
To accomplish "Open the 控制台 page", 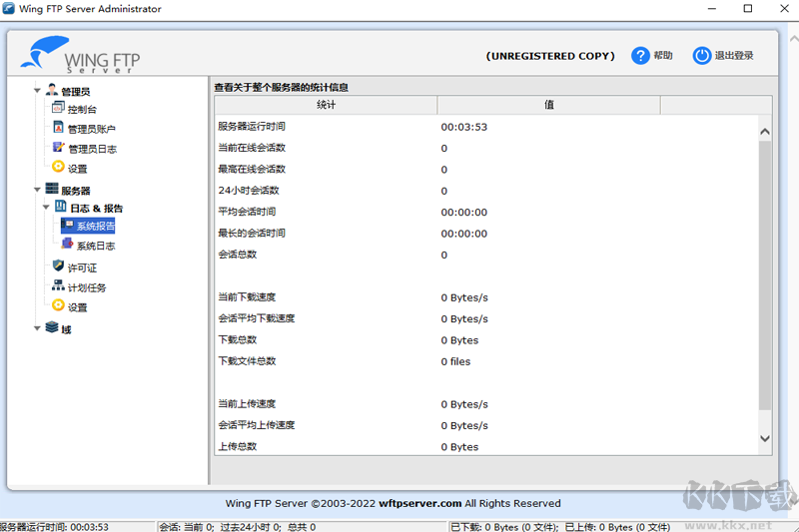I will 82,110.
